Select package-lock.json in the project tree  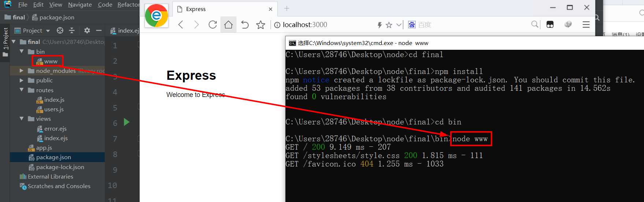[x=56, y=167]
